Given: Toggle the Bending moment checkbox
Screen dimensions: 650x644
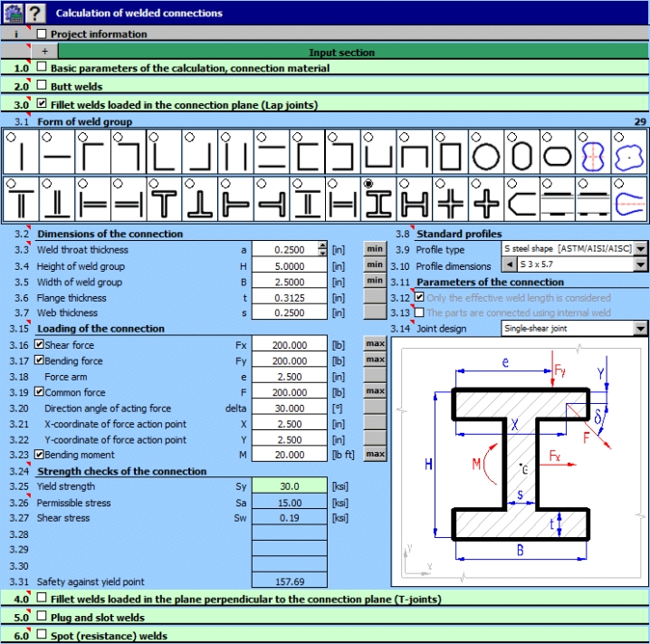Looking at the screenshot, I should (x=39, y=454).
